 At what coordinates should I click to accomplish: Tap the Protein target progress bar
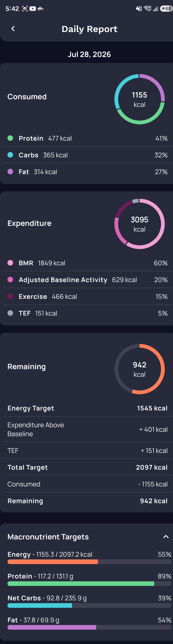tap(89, 583)
